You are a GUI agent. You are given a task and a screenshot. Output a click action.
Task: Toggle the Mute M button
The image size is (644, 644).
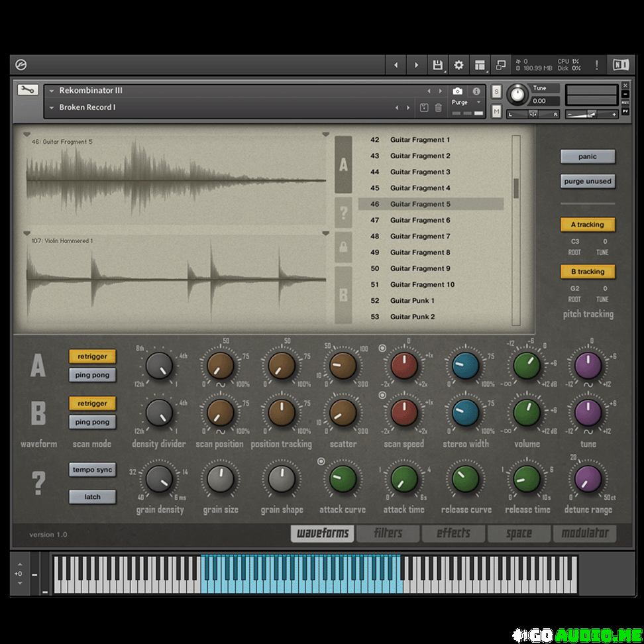pyautogui.click(x=496, y=112)
